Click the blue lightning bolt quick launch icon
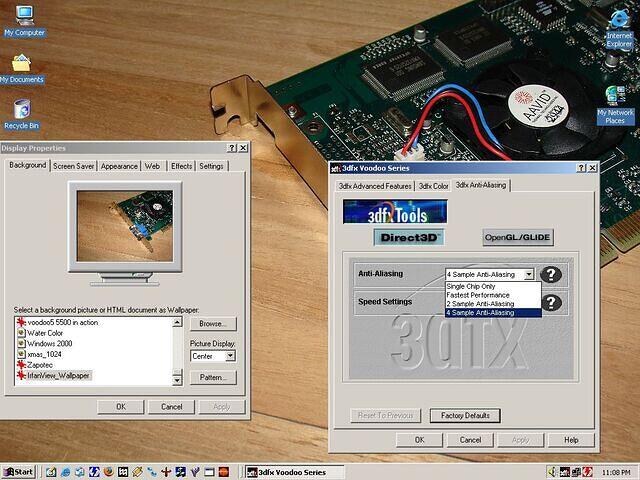Screen dimensions: 640x480 [94, 472]
